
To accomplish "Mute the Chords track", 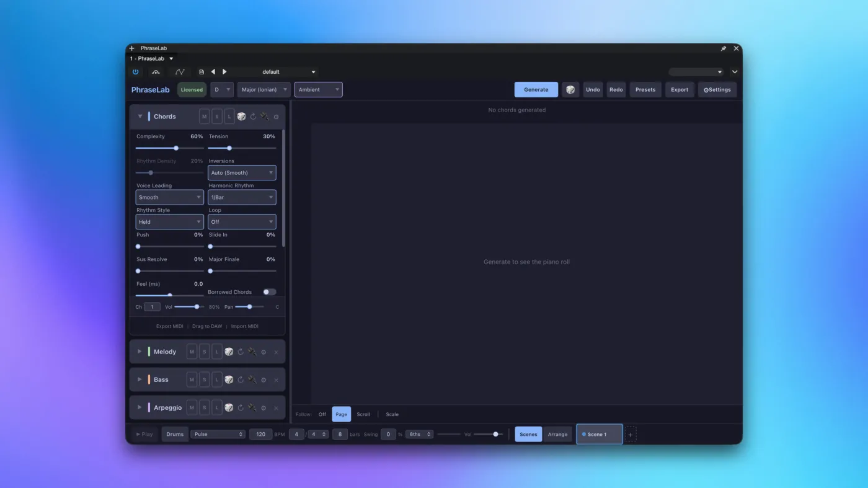I will [x=205, y=117].
